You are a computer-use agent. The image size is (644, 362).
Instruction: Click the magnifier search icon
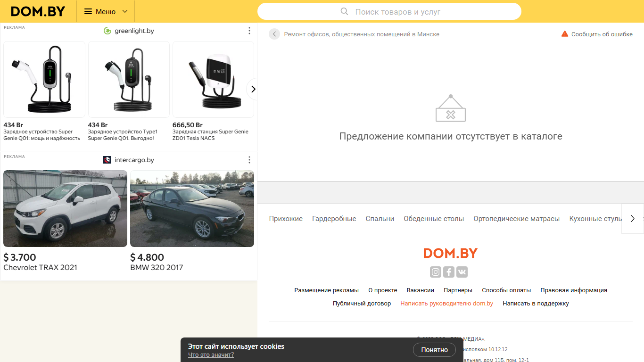tap(345, 11)
